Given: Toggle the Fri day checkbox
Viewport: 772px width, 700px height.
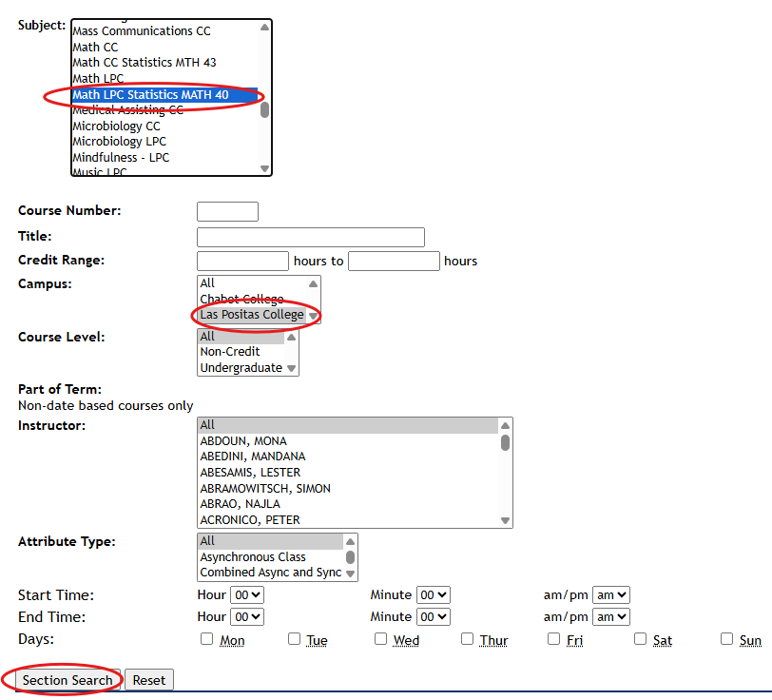Looking at the screenshot, I should [554, 639].
